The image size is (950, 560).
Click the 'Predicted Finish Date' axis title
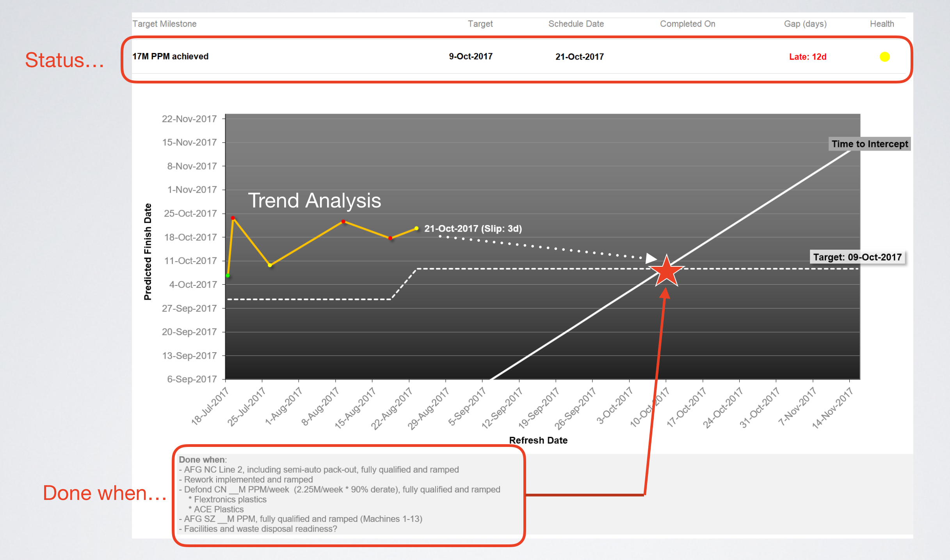click(148, 252)
